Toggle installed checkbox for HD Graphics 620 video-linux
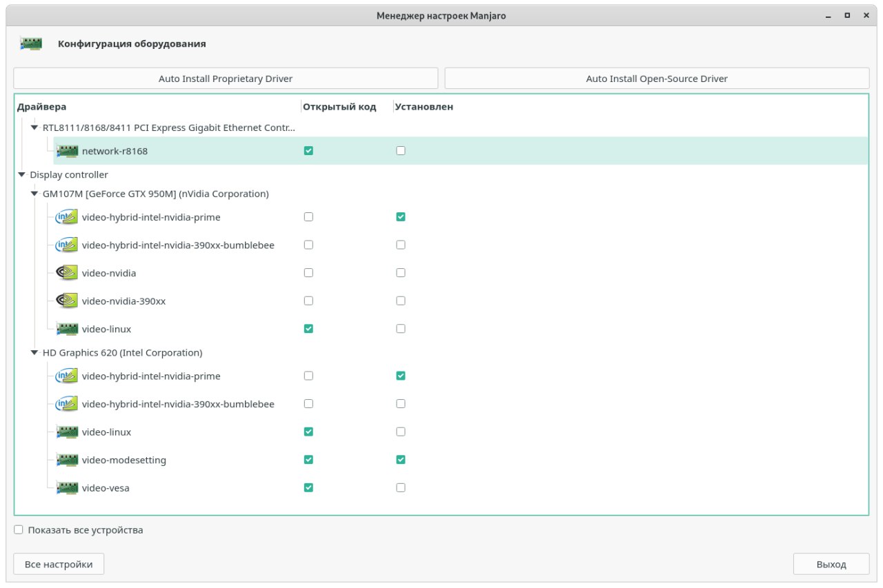This screenshot has width=883, height=588. click(x=401, y=432)
